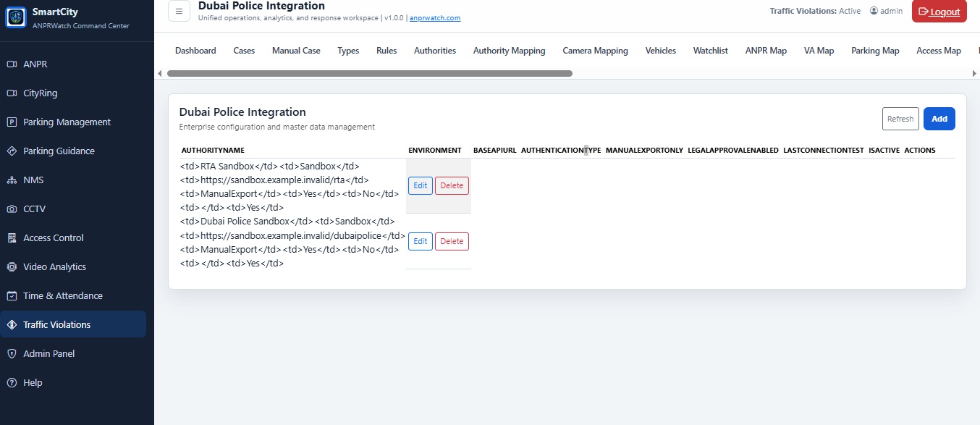Viewport: 980px width, 425px height.
Task: Click the horizontal tab scrollbar thumb
Action: pyautogui.click(x=369, y=74)
